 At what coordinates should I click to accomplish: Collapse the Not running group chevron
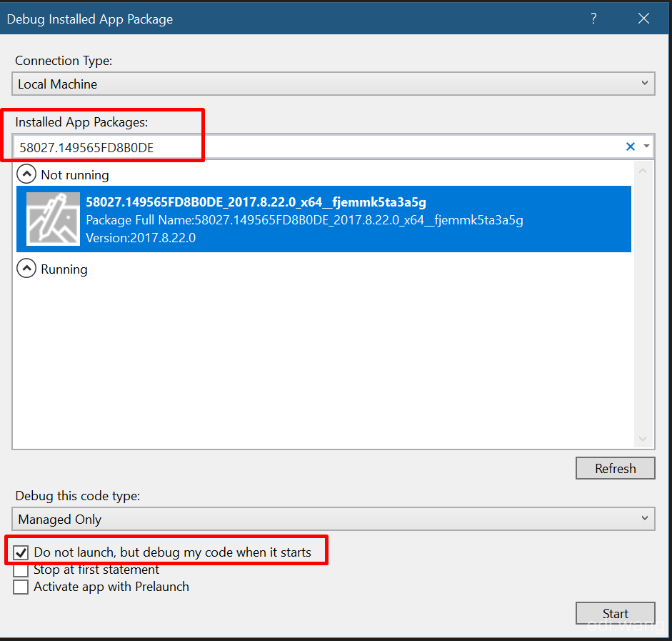point(26,174)
